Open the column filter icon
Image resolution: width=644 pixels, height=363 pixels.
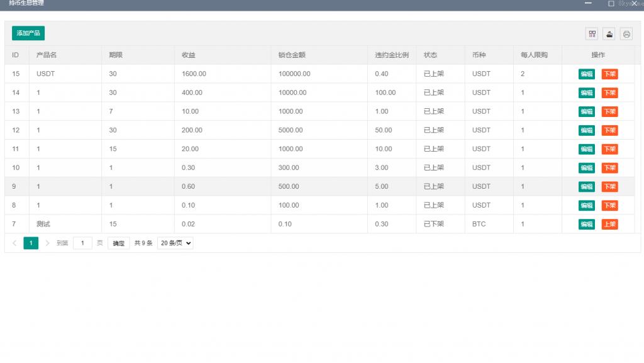[x=592, y=34]
